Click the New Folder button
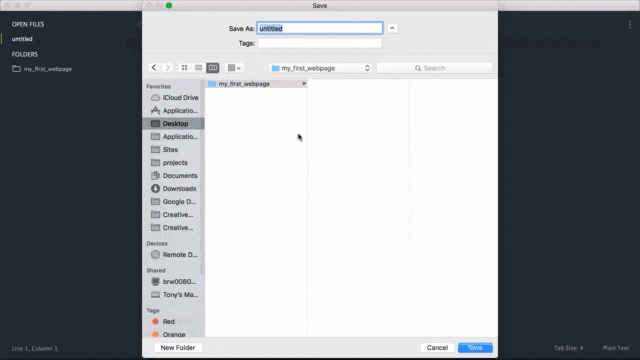The width and height of the screenshot is (640, 360). pos(178,348)
